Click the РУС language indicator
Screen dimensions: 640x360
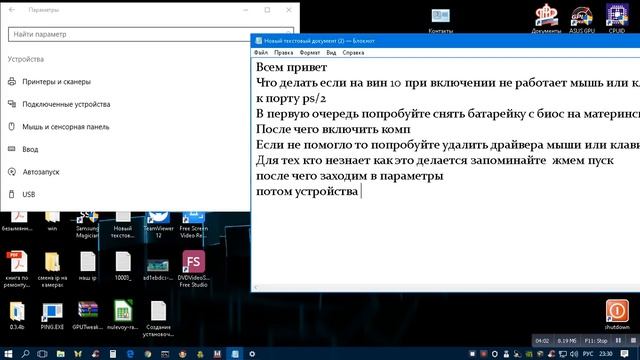point(588,353)
